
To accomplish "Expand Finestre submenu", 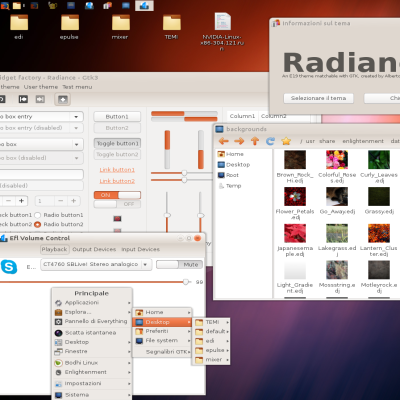I will [92, 351].
